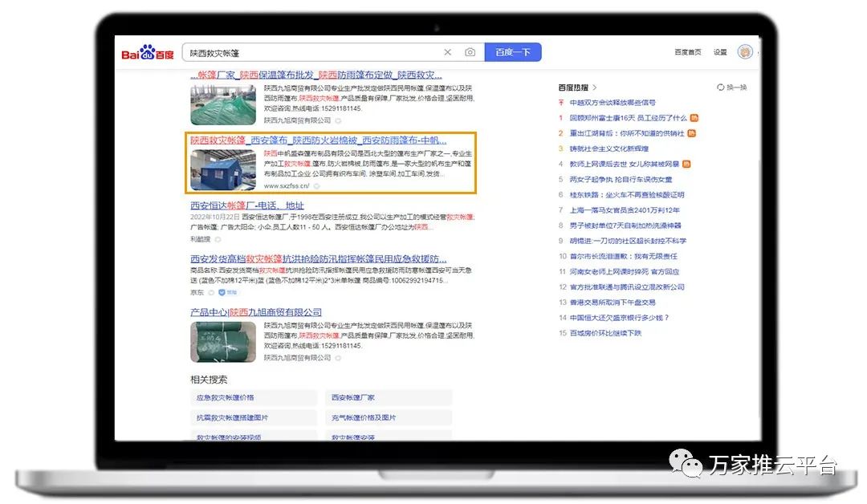Click the search input field with 陕西救灾帐篷

(313, 53)
